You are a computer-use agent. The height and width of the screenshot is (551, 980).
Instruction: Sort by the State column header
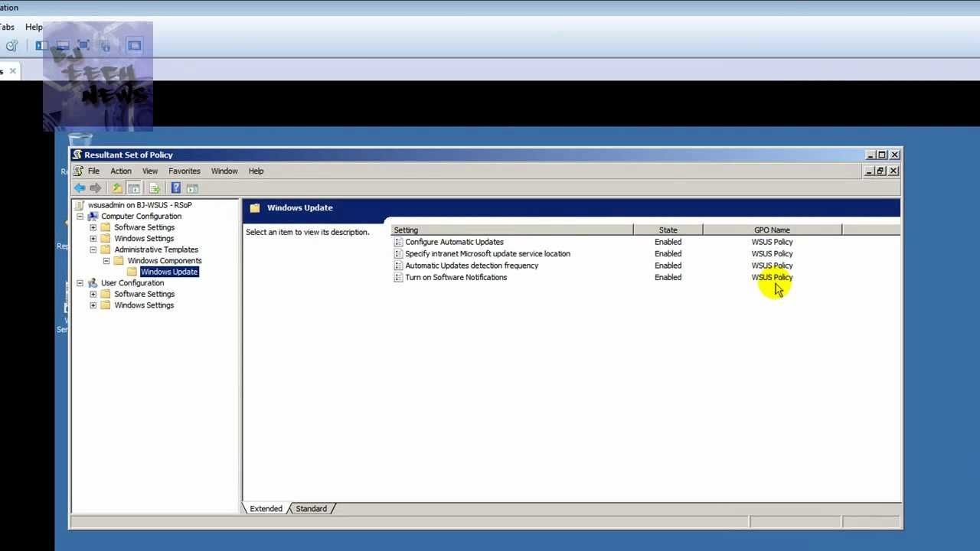pos(668,230)
